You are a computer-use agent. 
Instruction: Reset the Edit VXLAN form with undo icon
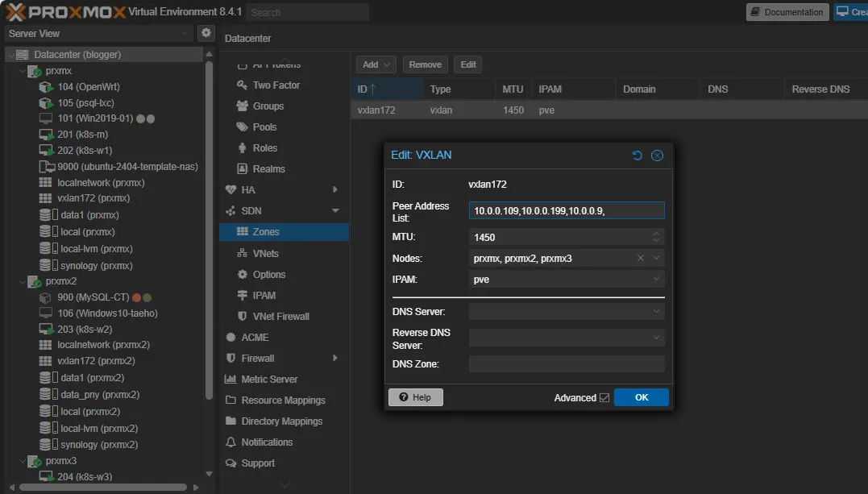click(x=638, y=156)
